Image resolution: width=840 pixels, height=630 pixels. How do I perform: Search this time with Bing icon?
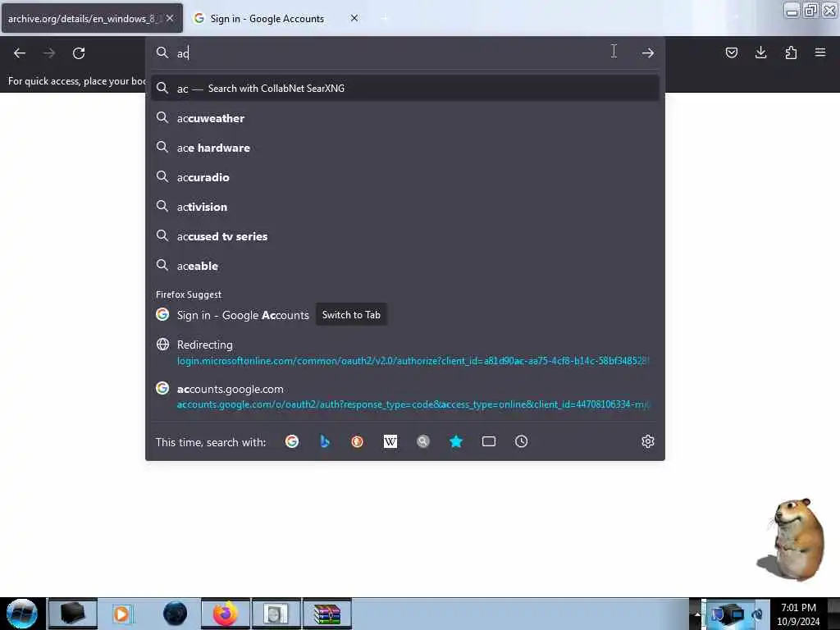click(x=325, y=441)
